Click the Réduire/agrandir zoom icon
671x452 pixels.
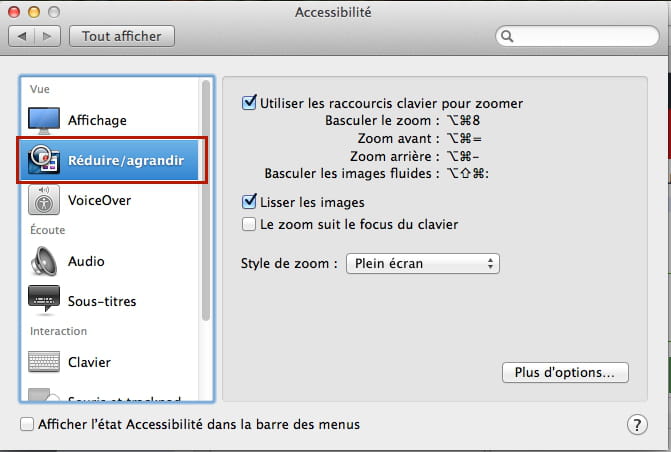click(44, 160)
